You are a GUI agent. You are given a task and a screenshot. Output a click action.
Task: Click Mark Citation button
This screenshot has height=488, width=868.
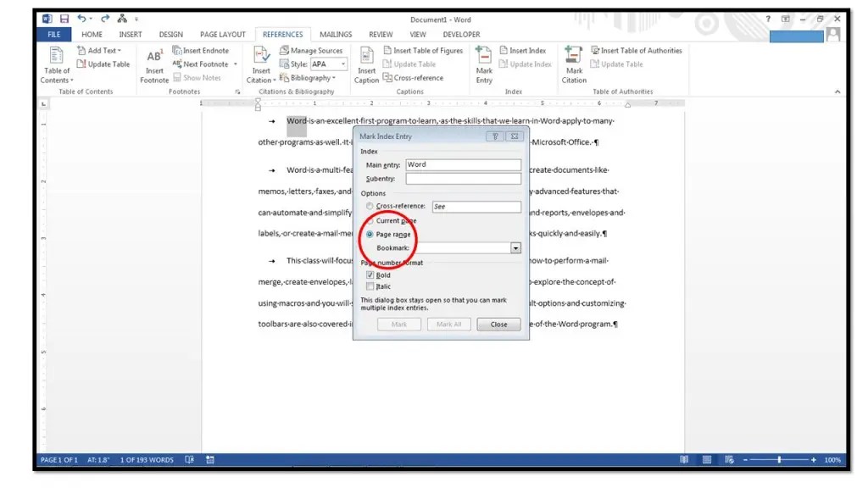574,65
